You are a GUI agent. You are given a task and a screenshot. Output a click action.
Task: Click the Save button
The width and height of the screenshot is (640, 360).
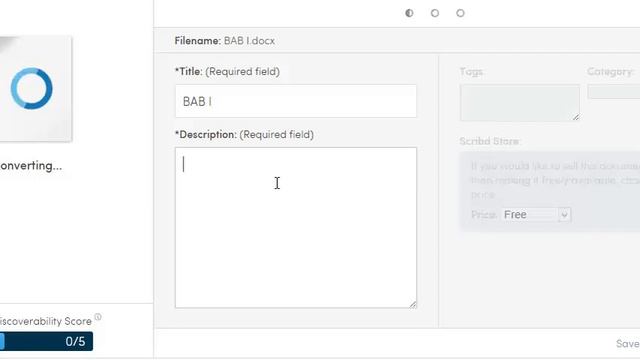pos(628,344)
